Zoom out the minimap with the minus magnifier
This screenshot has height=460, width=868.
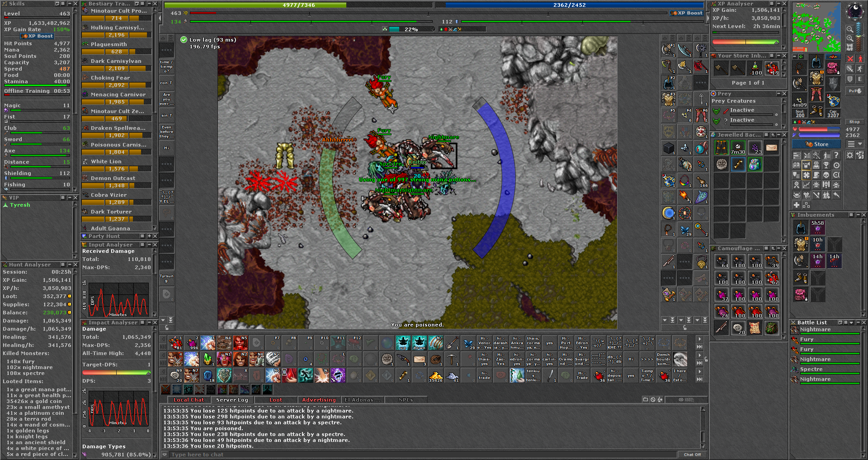(x=850, y=29)
